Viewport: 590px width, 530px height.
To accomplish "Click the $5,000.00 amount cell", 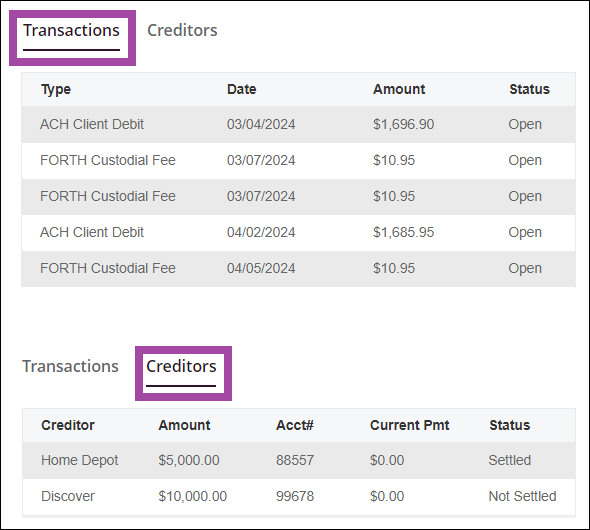I will (189, 460).
